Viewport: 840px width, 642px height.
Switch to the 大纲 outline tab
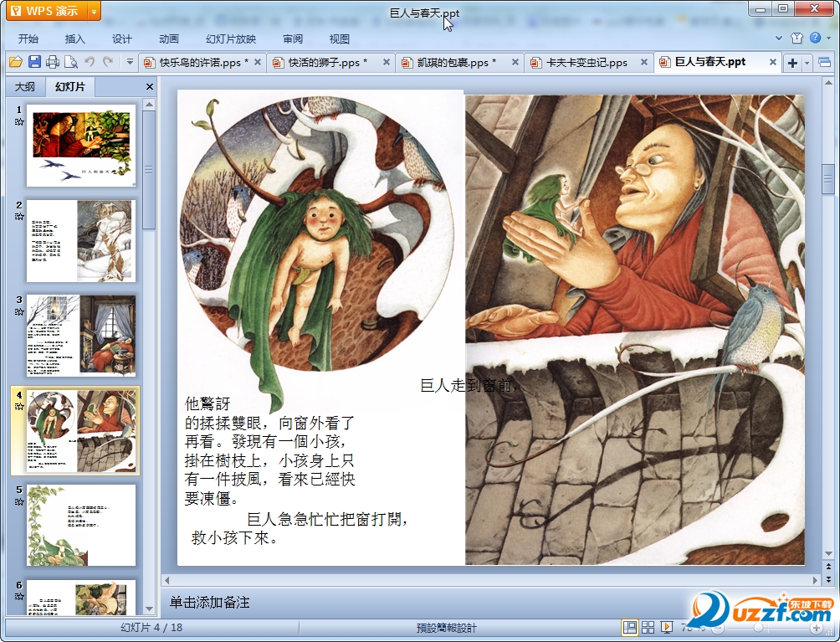point(25,87)
